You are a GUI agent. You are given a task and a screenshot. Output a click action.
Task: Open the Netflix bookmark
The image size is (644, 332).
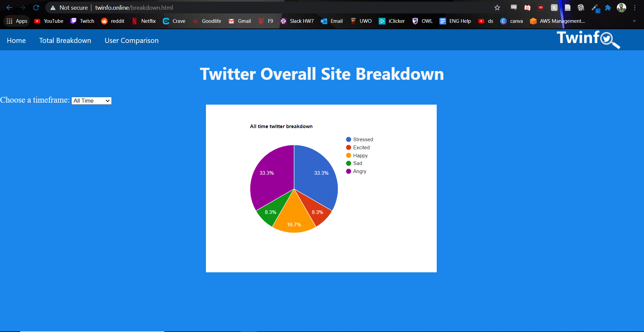[144, 21]
